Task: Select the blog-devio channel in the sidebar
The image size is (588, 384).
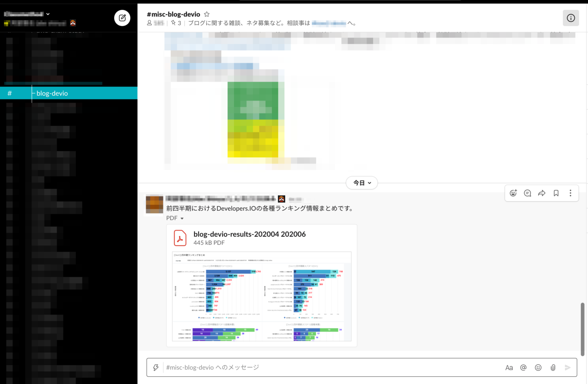Action: click(51, 93)
